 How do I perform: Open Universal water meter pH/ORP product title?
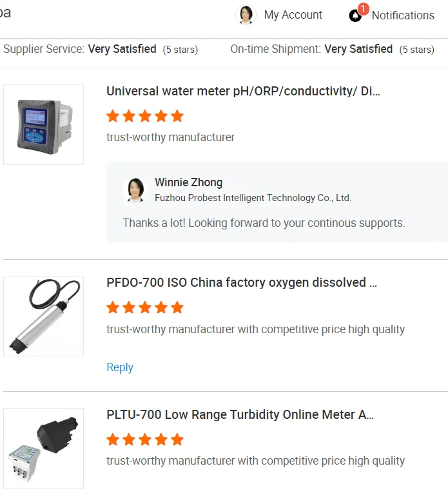click(x=243, y=92)
